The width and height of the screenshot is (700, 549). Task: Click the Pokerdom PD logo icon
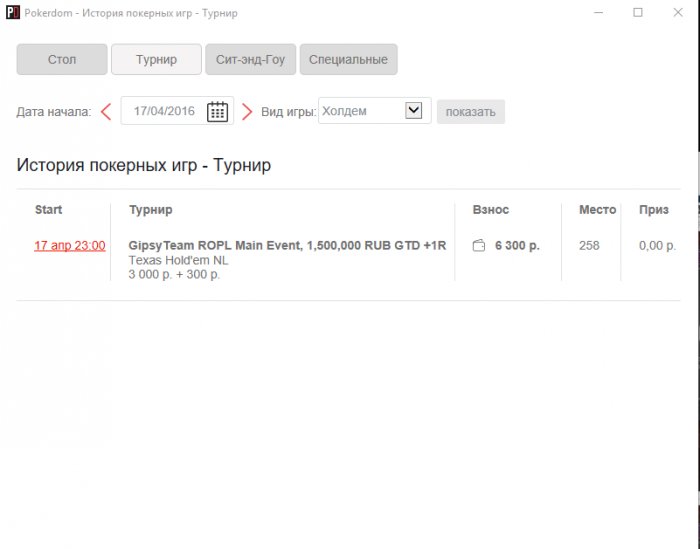(x=13, y=12)
